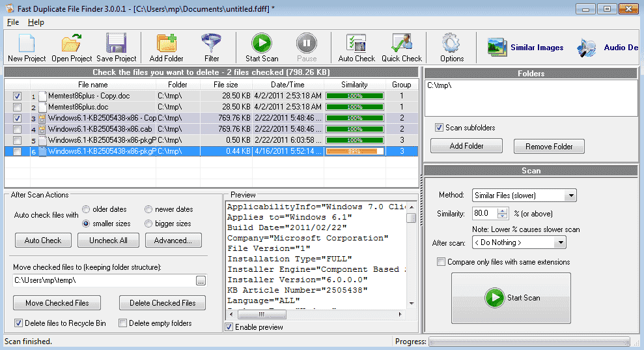Image resolution: width=644 pixels, height=350 pixels.
Task: Uncheck Memtest86plus - Copy.doc checkbox
Action: point(17,96)
